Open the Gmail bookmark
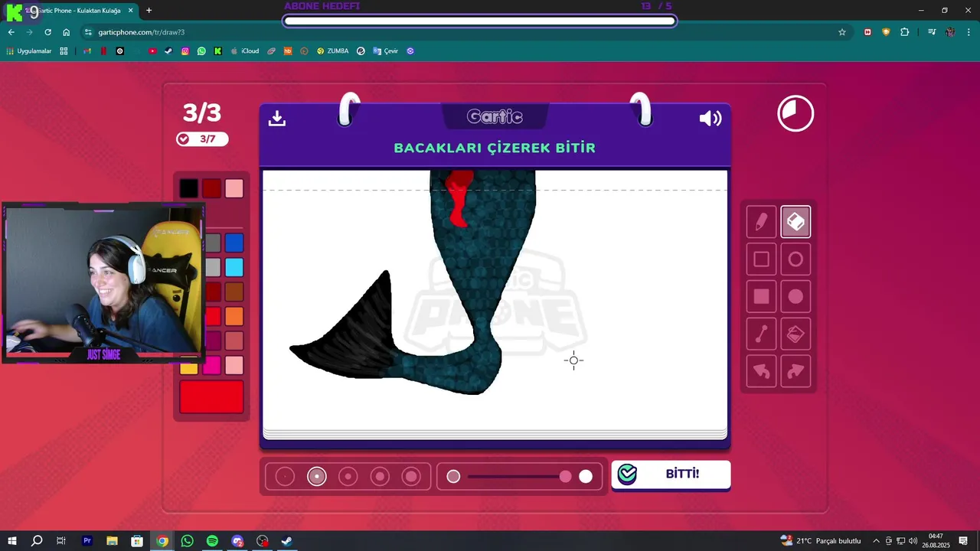 coord(87,51)
